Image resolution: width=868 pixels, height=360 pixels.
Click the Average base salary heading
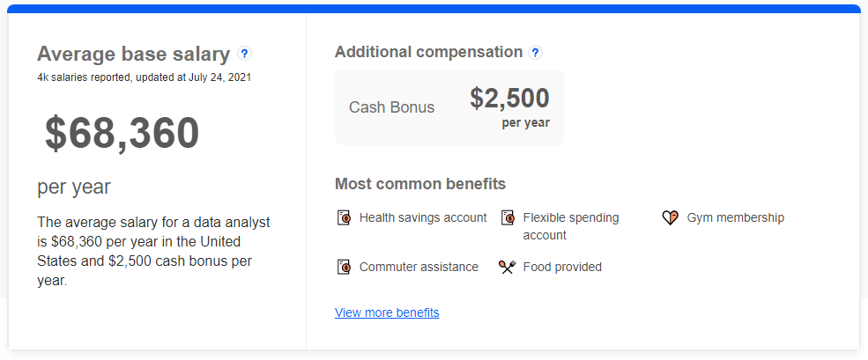133,55
